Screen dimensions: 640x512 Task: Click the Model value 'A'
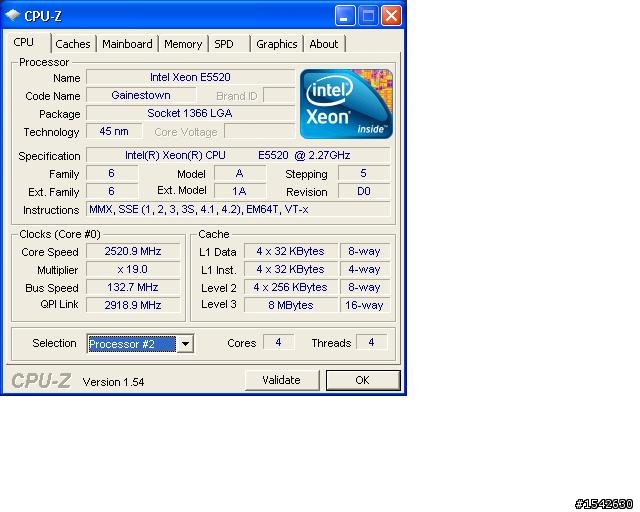[x=240, y=173]
